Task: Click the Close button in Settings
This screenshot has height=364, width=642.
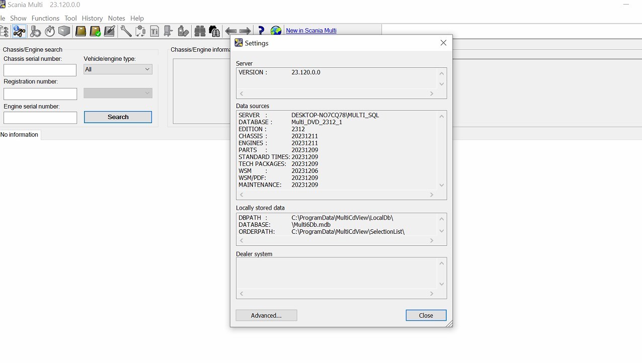Action: (426, 315)
